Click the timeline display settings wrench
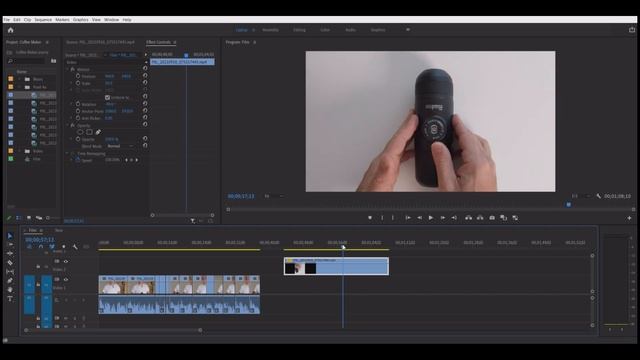The width and height of the screenshot is (640, 360). (x=75, y=247)
